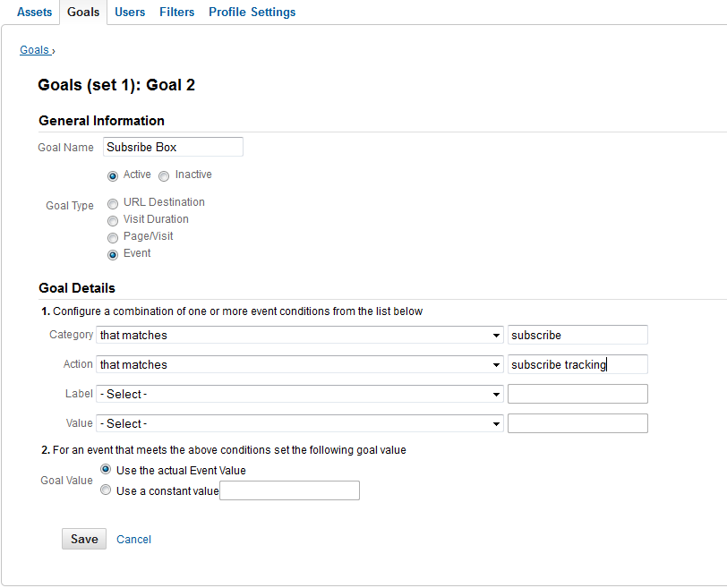The image size is (727, 588).
Task: Open the Assets tab
Action: click(34, 12)
